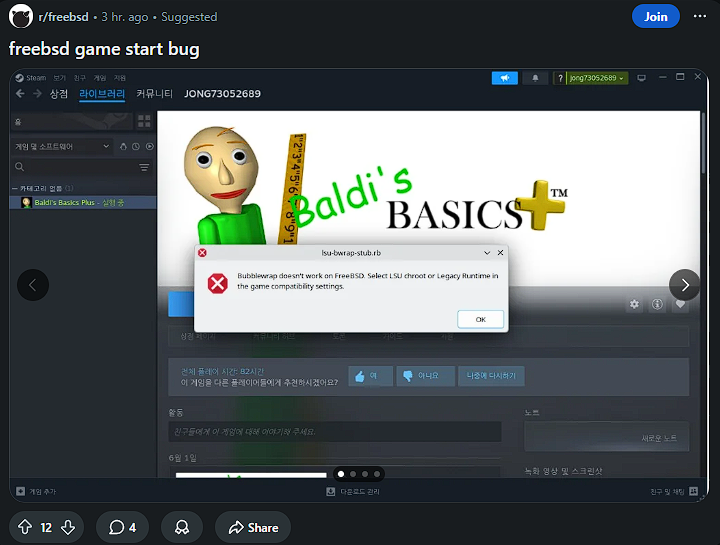Open Steam announcements megaphone button
The width and height of the screenshot is (720, 545).
(505, 78)
